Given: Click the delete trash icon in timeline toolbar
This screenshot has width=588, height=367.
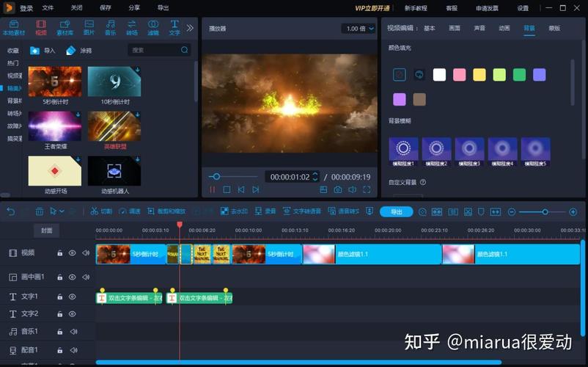Looking at the screenshot, I should pyautogui.click(x=39, y=211).
